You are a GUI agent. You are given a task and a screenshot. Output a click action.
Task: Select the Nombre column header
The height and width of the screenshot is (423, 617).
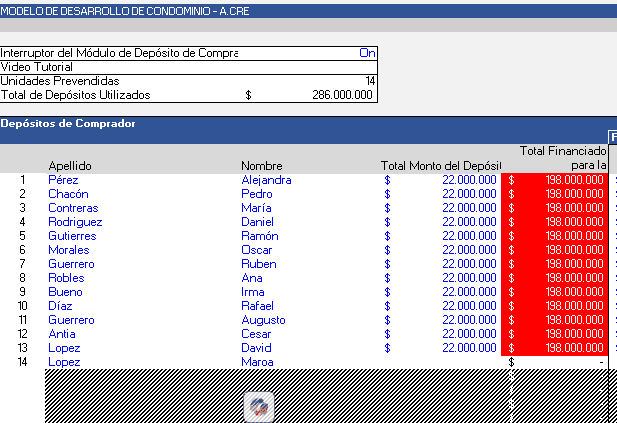click(x=261, y=166)
